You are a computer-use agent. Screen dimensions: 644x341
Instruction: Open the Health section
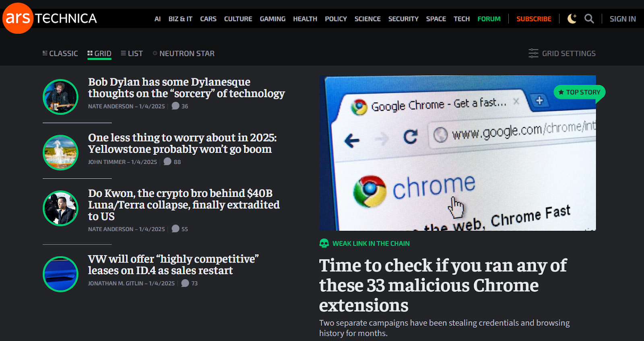[305, 19]
